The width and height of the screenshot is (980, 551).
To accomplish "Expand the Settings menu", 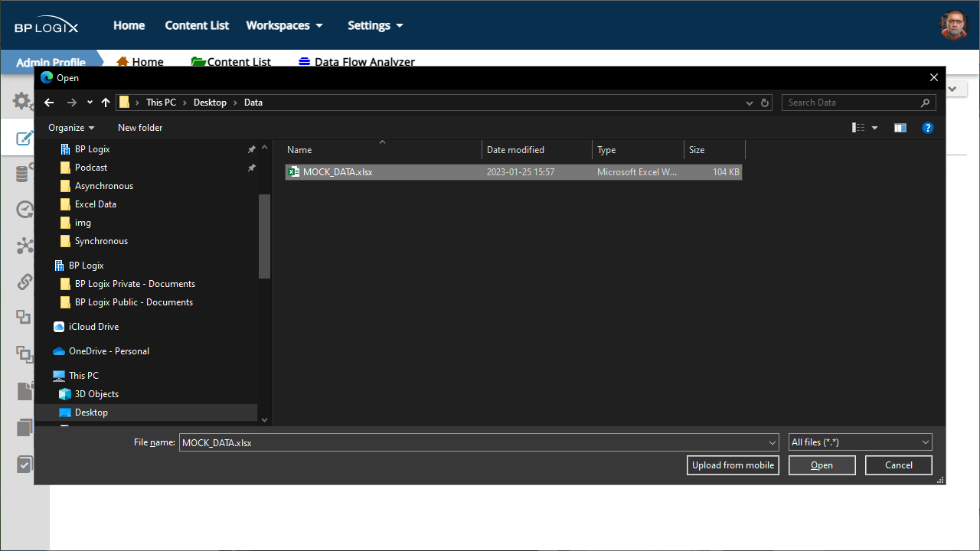I will tap(375, 25).
